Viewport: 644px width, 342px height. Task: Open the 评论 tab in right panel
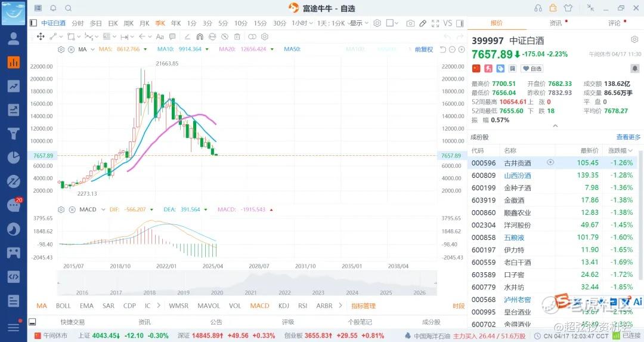pyautogui.click(x=615, y=23)
